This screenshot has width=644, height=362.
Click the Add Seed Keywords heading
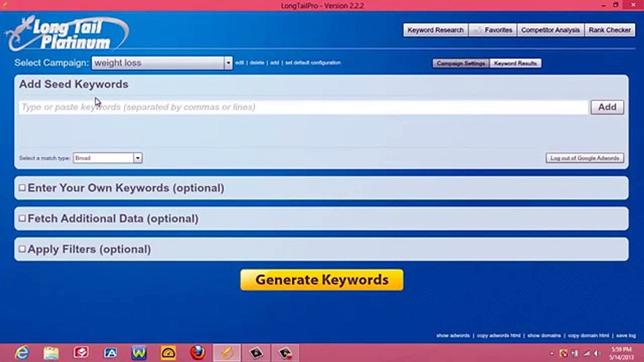pyautogui.click(x=73, y=84)
